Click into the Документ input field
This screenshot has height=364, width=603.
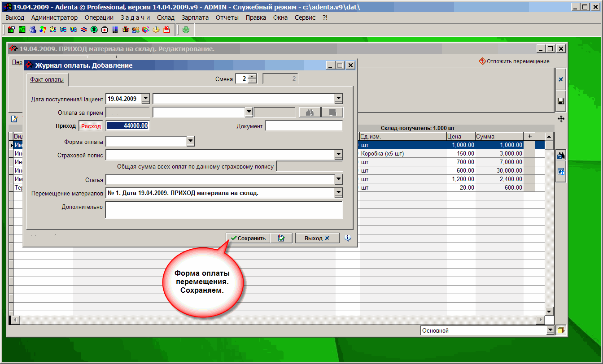coord(304,126)
